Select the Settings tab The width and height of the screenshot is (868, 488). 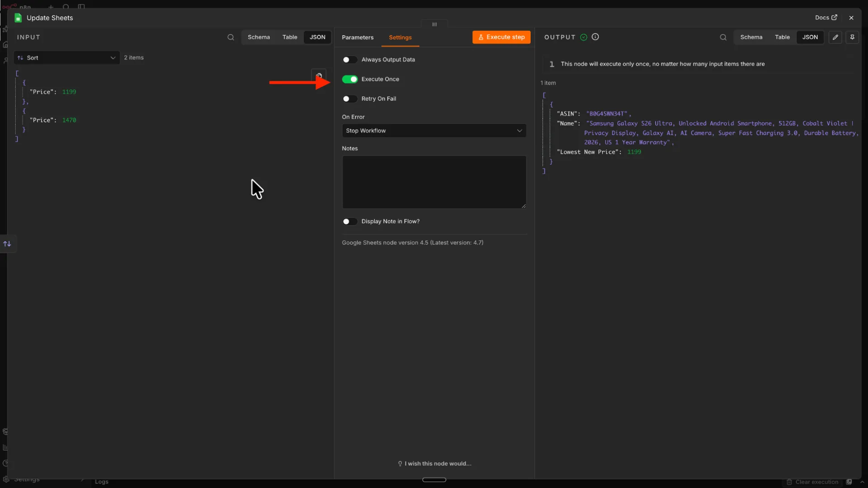click(400, 38)
